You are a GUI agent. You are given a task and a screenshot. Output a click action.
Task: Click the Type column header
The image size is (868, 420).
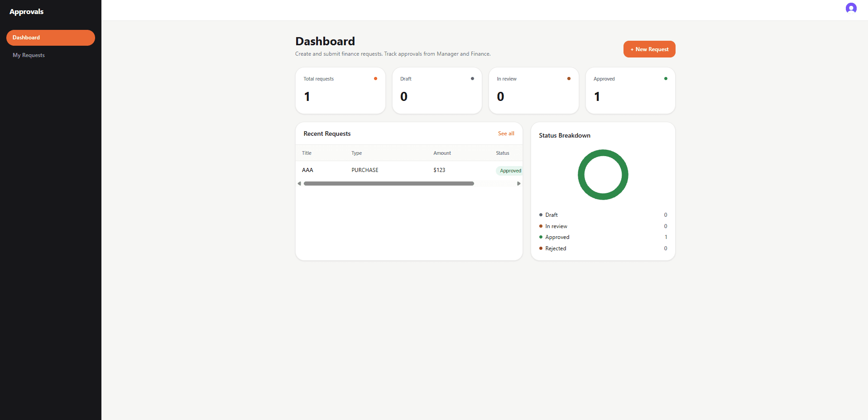(357, 153)
